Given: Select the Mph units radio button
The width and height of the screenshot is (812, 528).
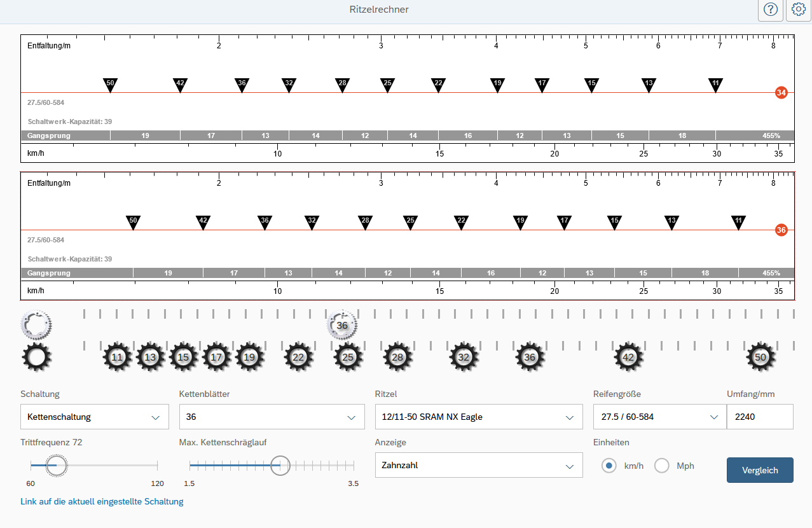Looking at the screenshot, I should pyautogui.click(x=662, y=466).
